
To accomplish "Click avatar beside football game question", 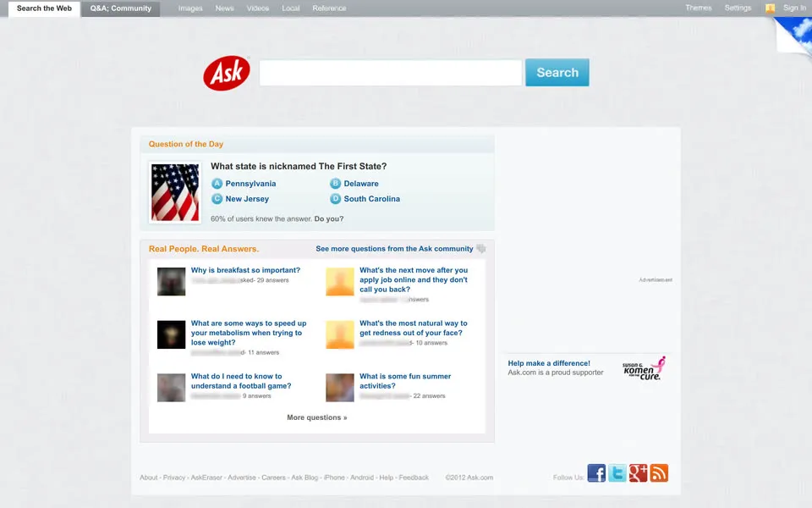I will point(172,388).
